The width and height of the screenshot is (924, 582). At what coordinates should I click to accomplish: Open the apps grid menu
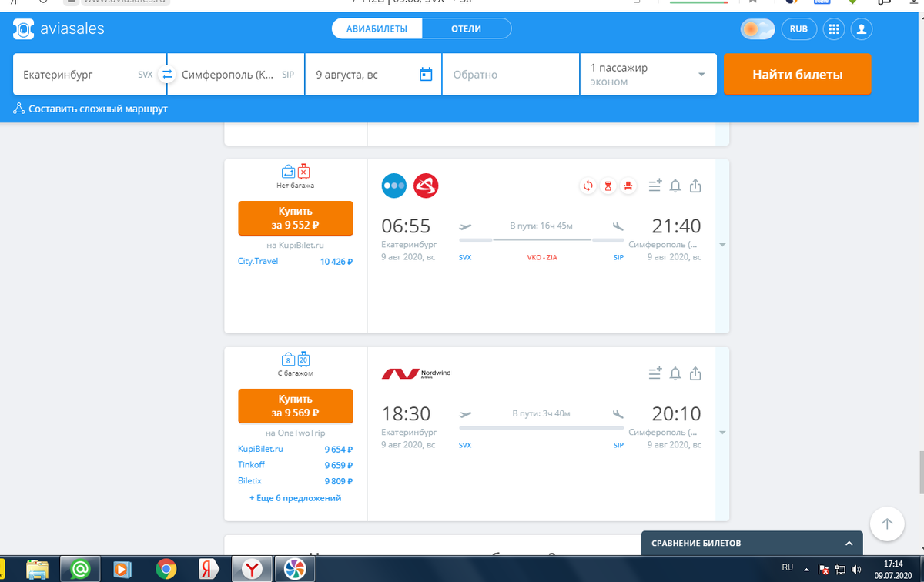(833, 29)
